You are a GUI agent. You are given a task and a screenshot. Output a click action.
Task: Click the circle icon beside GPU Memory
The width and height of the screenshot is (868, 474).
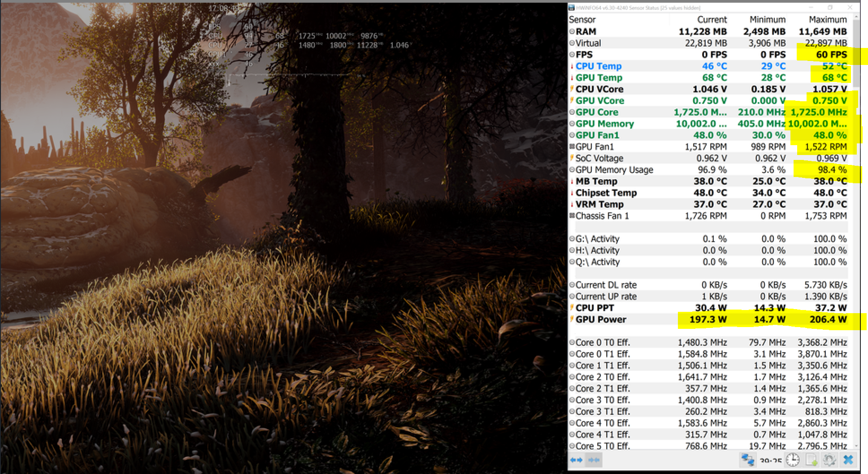(572, 124)
